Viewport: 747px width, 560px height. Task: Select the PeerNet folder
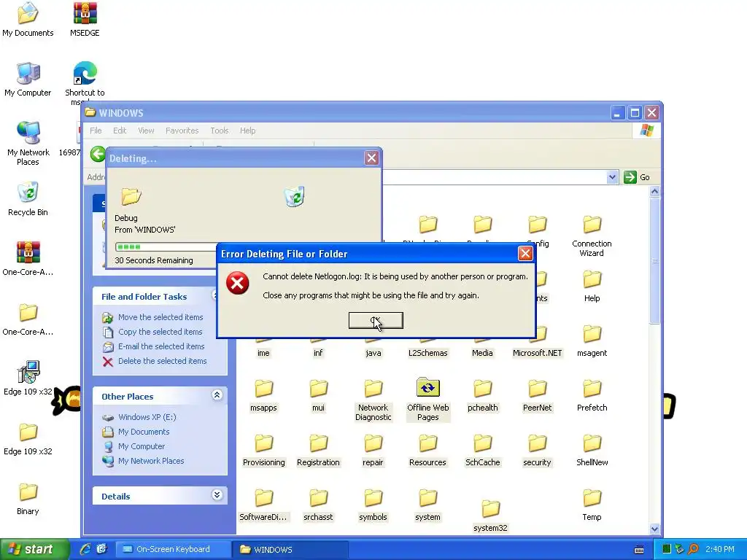coord(538,395)
